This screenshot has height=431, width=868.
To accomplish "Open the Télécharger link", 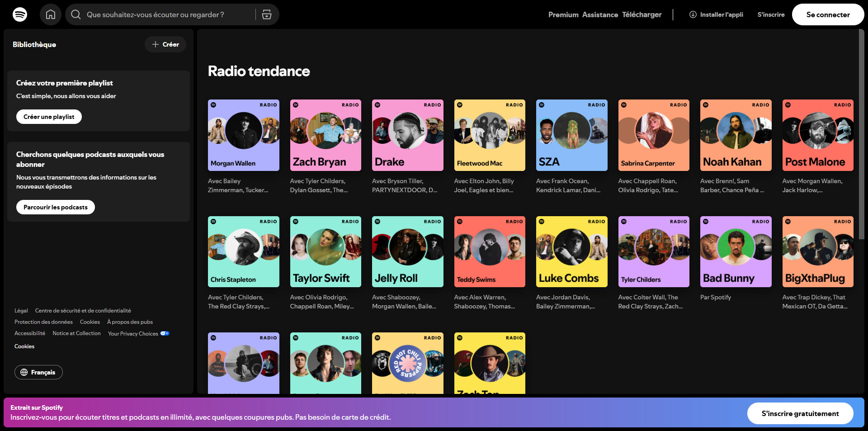I will tap(642, 14).
